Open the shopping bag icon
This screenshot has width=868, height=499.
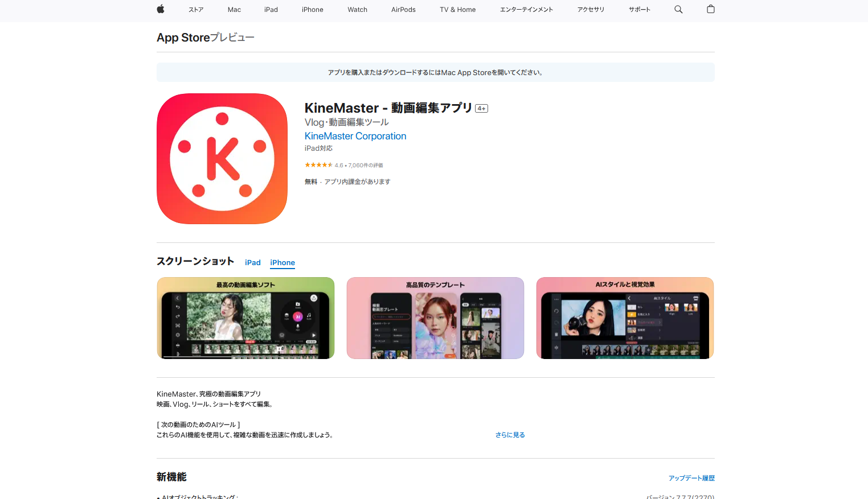tap(710, 9)
